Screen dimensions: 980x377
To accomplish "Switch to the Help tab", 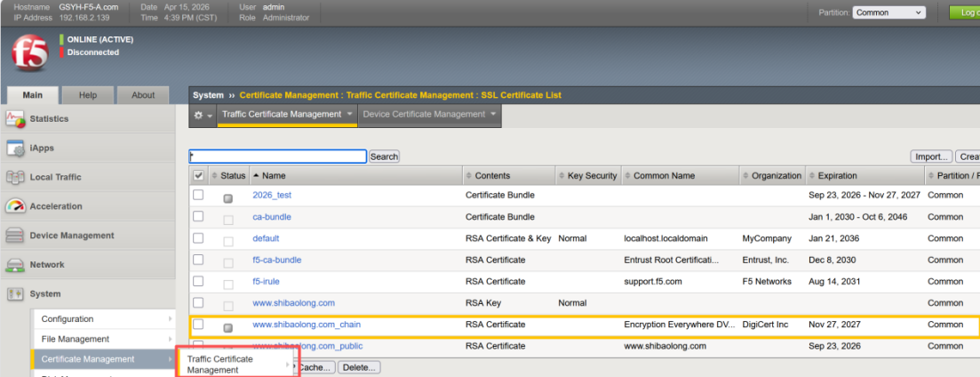I will tap(88, 95).
